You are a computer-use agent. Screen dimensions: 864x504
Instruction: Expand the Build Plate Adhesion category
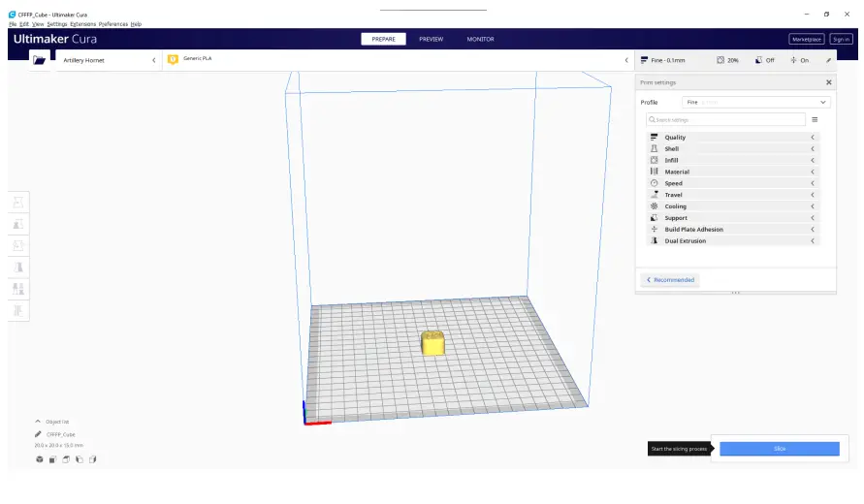click(x=733, y=229)
